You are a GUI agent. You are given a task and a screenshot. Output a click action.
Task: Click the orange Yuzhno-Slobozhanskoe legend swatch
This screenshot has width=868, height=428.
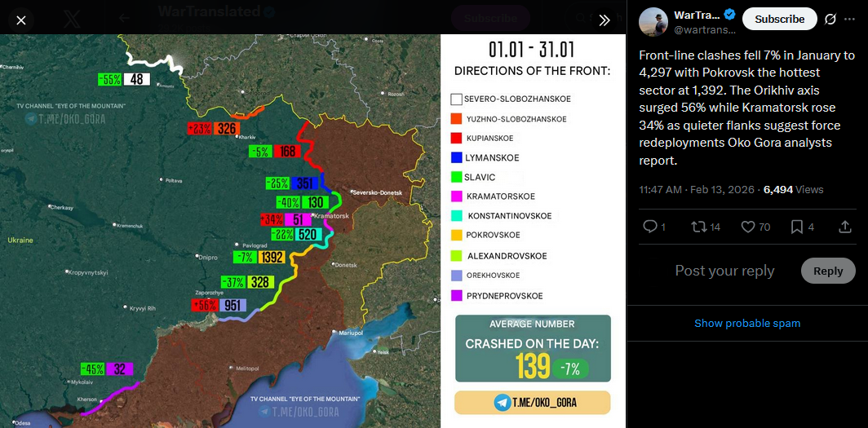coord(456,119)
